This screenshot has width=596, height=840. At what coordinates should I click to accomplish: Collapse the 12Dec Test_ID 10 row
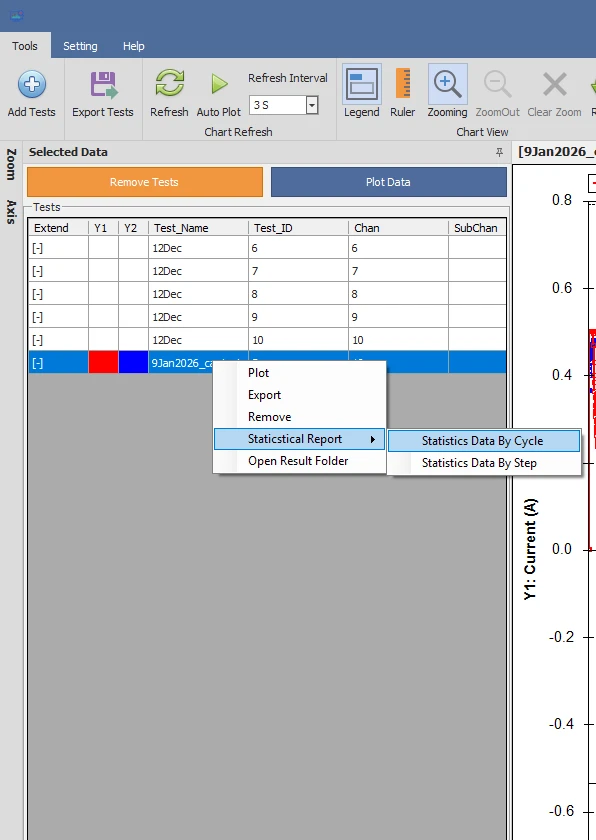(x=37, y=340)
